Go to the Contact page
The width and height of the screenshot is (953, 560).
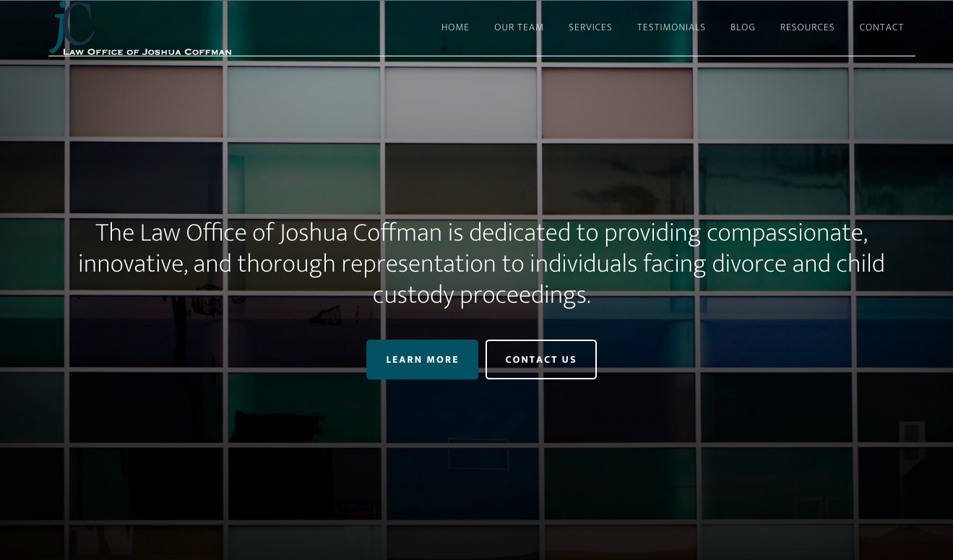881,27
